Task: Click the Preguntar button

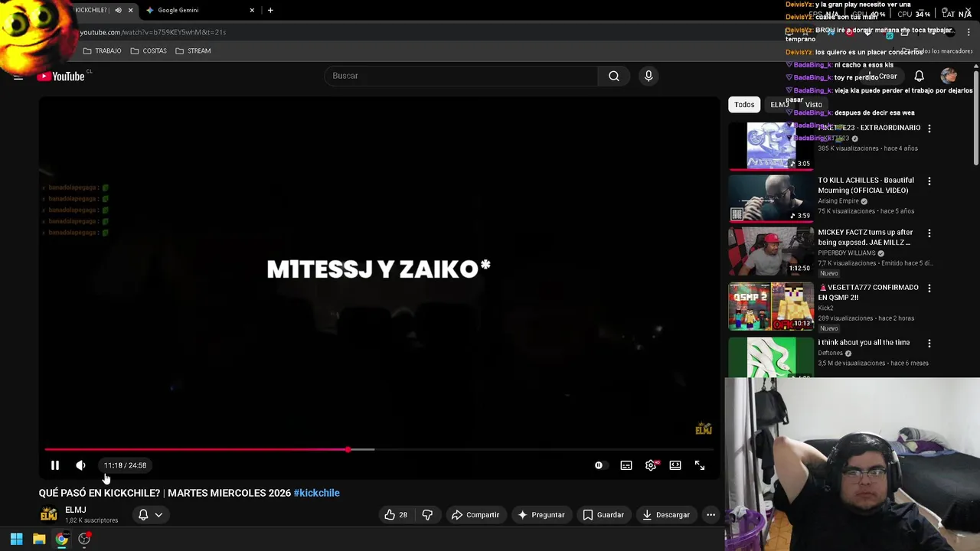Action: point(541,515)
